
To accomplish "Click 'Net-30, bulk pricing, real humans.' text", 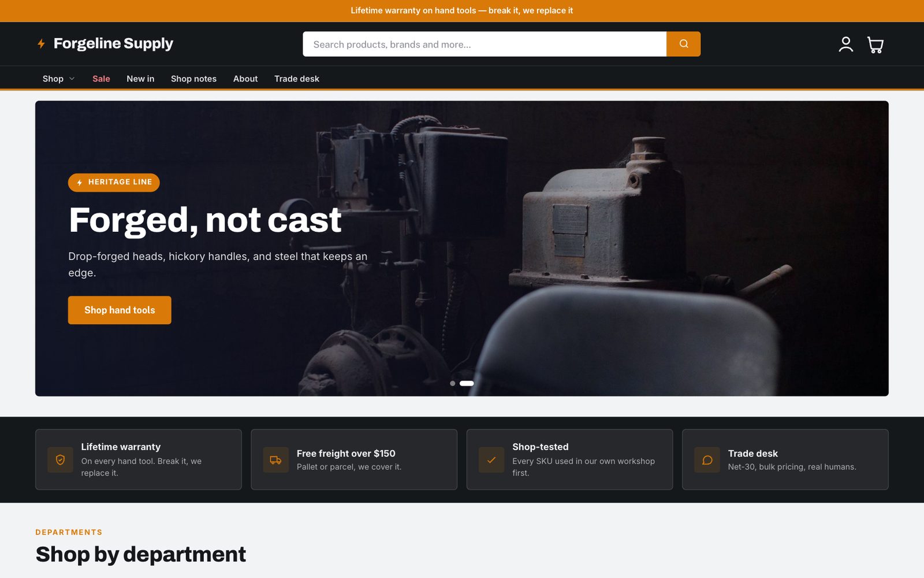I will (792, 467).
